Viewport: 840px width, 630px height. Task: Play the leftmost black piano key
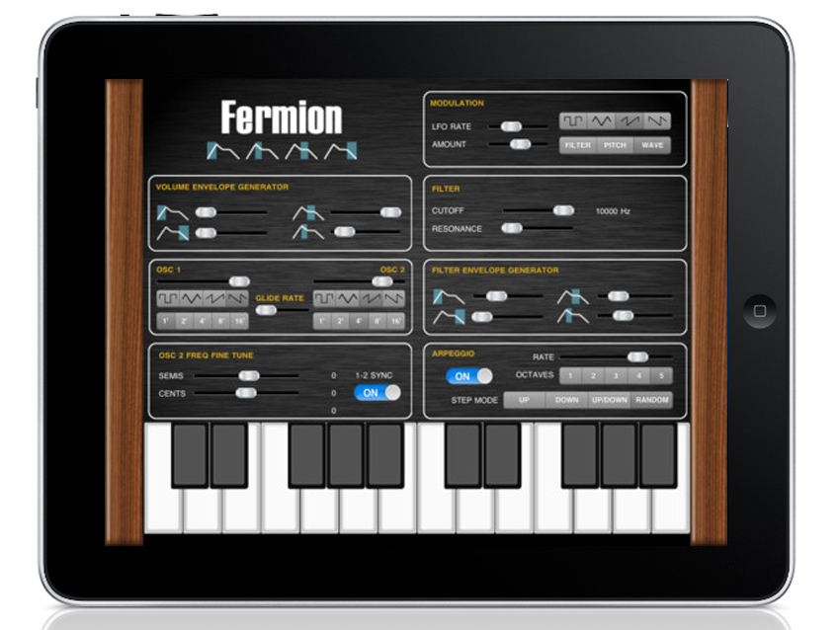coord(190,455)
